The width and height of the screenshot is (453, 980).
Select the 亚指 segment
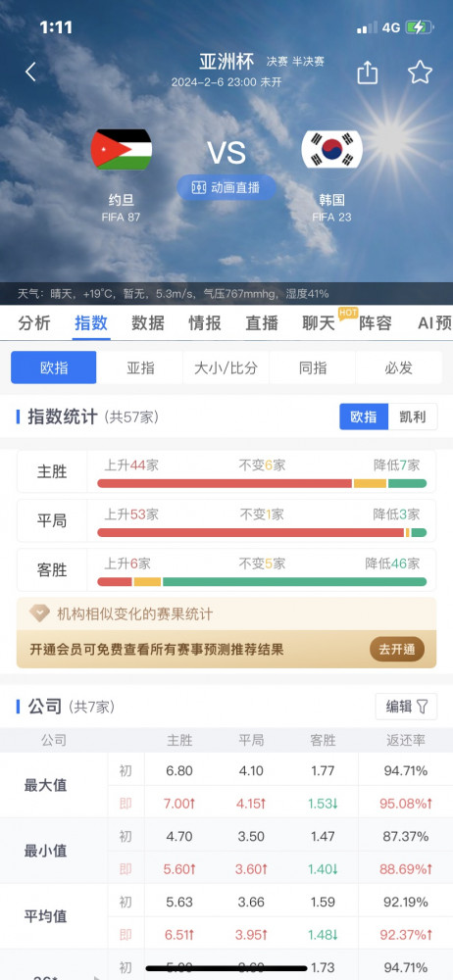(x=140, y=367)
